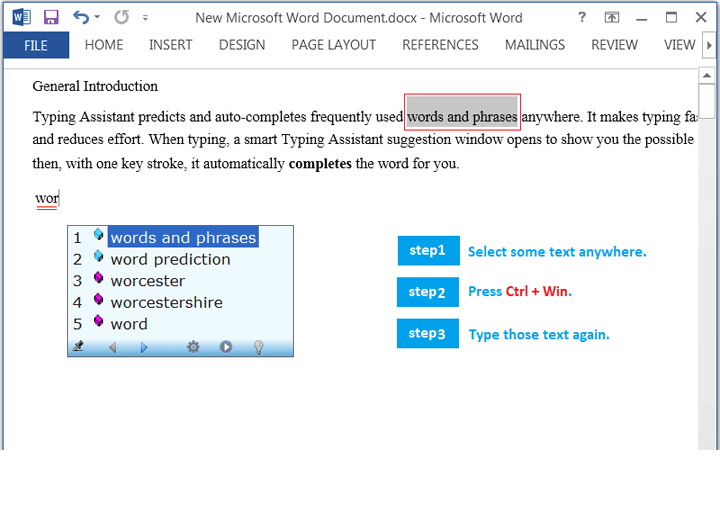Click the pin icon in suggestion window

78,346
